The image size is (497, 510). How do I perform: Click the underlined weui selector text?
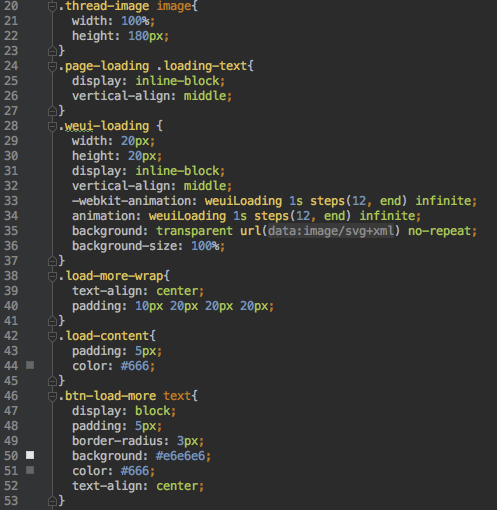point(79,126)
